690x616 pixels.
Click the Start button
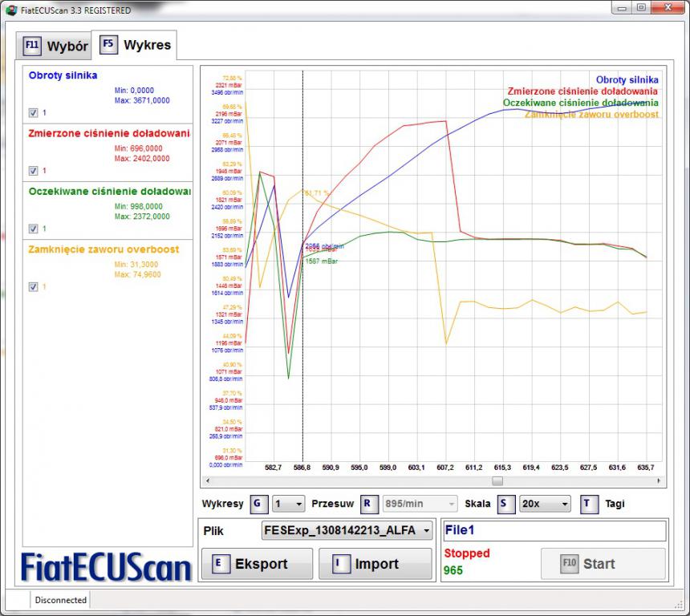click(x=603, y=564)
